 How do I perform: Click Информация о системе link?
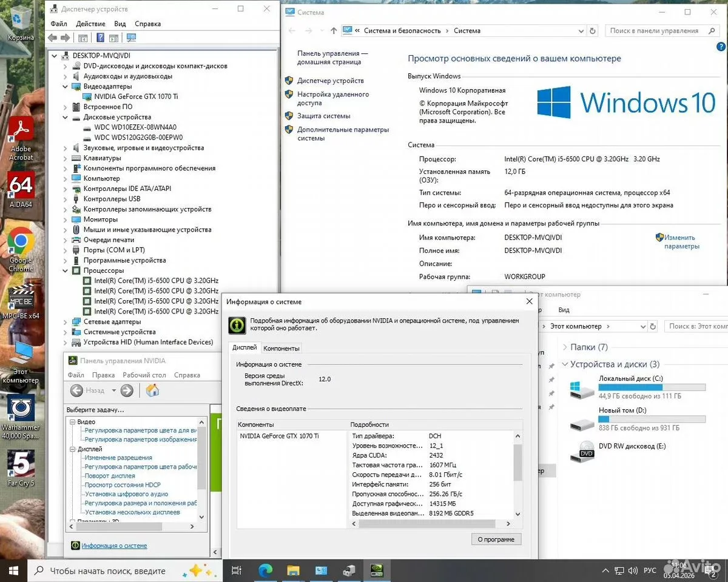click(x=114, y=546)
